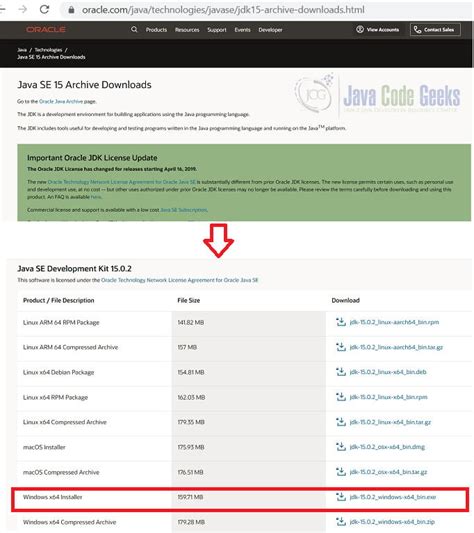Image resolution: width=474 pixels, height=533 pixels.
Task: Click the browser reload icon
Action: click(45, 10)
